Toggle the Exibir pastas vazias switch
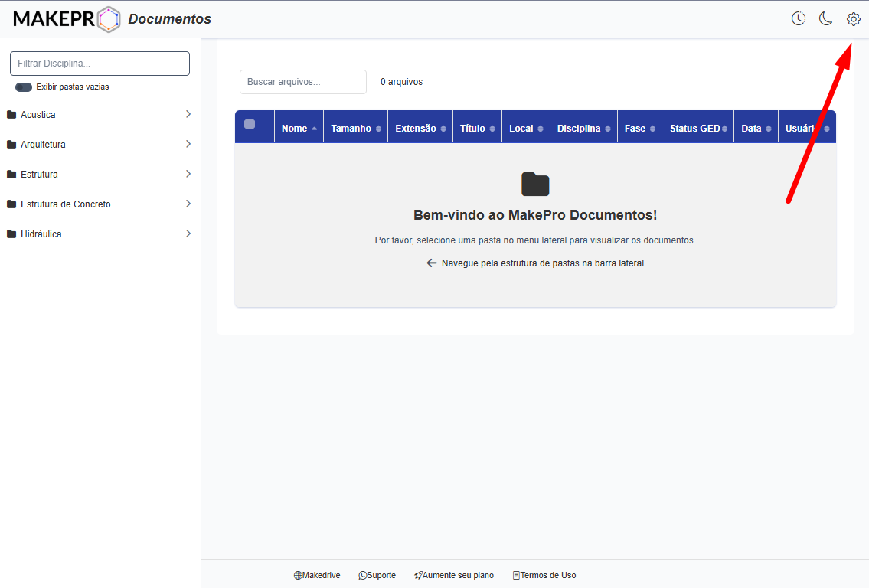The image size is (869, 588). [x=24, y=87]
